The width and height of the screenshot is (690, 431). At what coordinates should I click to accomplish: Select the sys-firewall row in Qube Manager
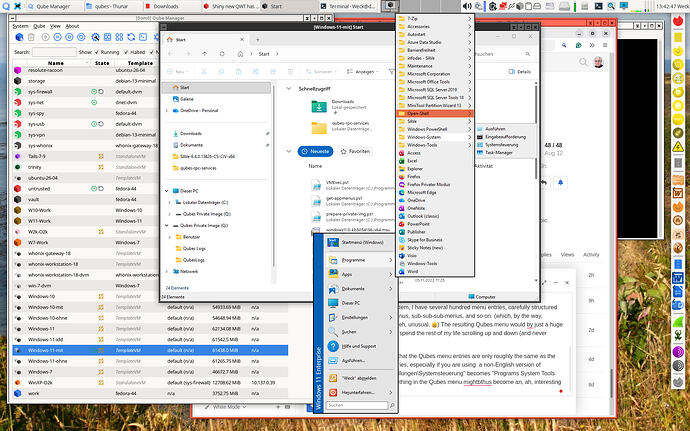(86, 92)
